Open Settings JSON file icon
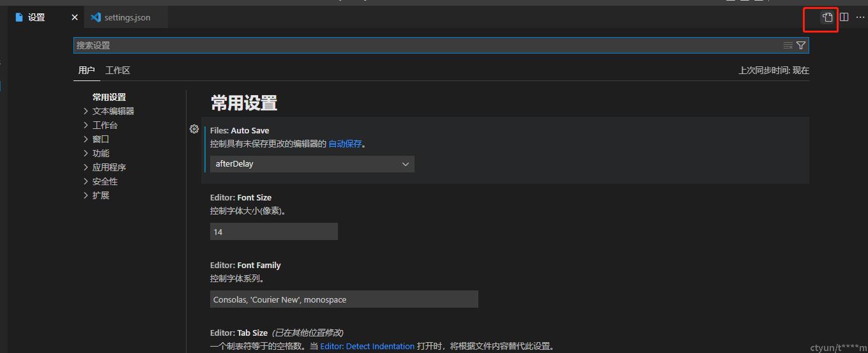 pos(827,17)
